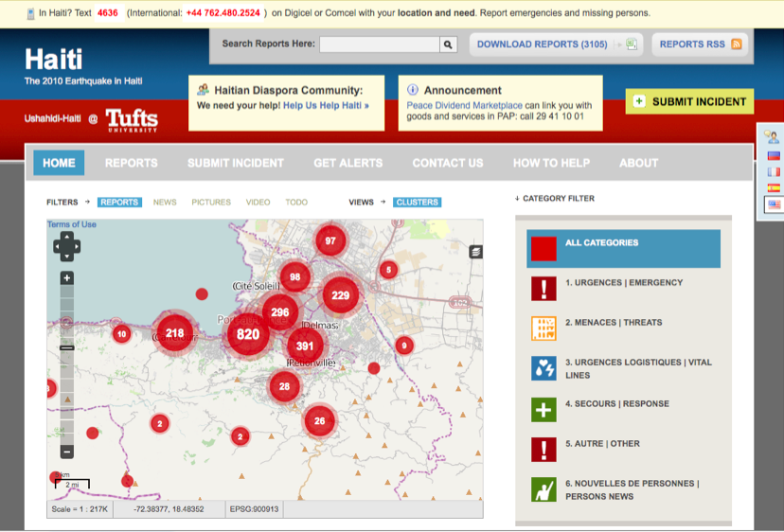Select the French flag language icon

coord(773,171)
